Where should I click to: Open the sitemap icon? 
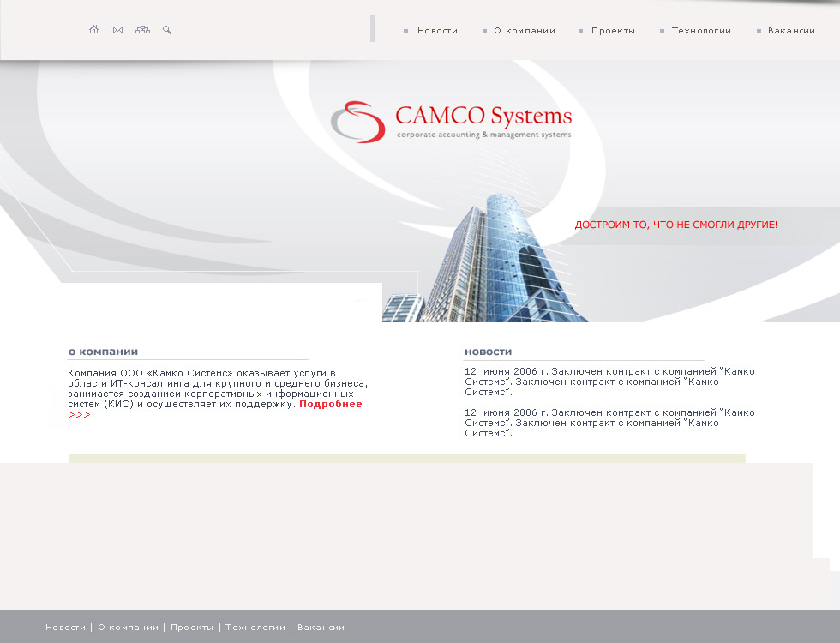pos(142,29)
